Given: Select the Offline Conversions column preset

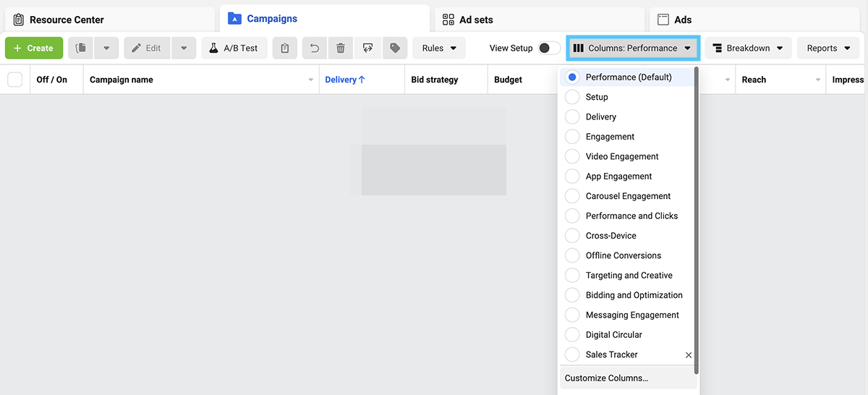Looking at the screenshot, I should pos(627,255).
